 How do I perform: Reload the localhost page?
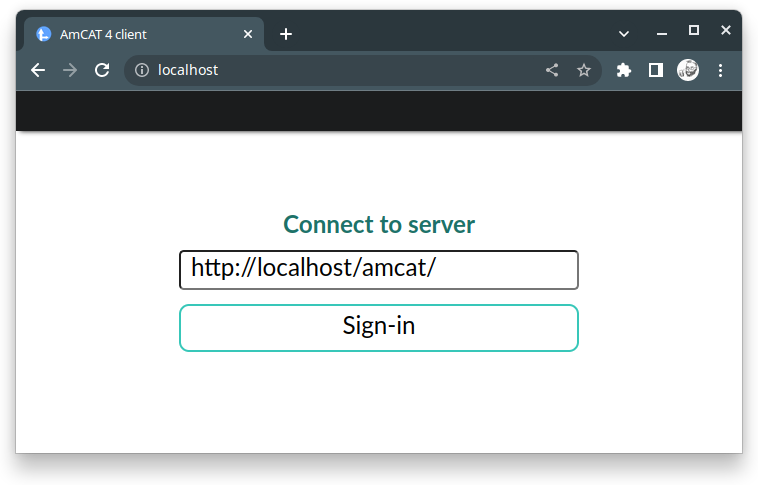(102, 70)
